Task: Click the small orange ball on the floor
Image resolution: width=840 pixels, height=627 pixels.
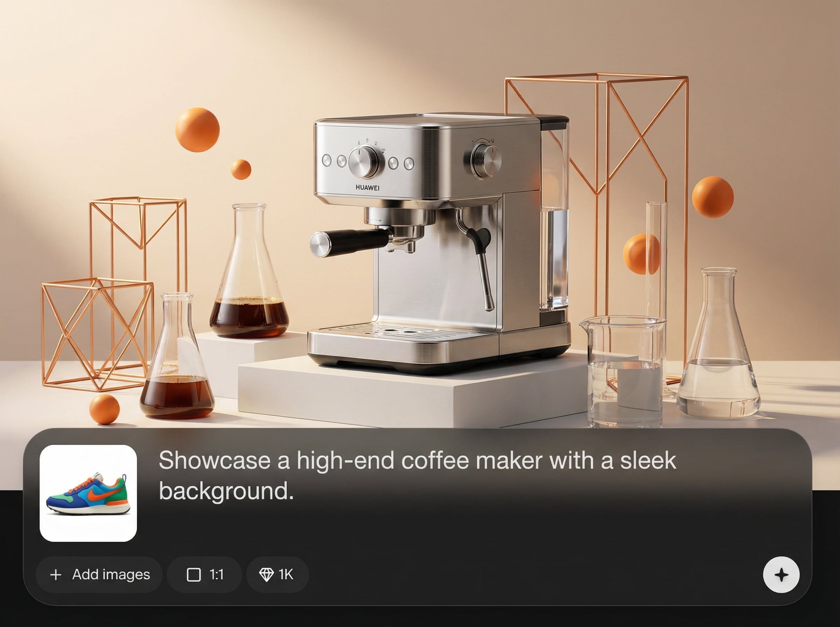Action: tap(104, 409)
